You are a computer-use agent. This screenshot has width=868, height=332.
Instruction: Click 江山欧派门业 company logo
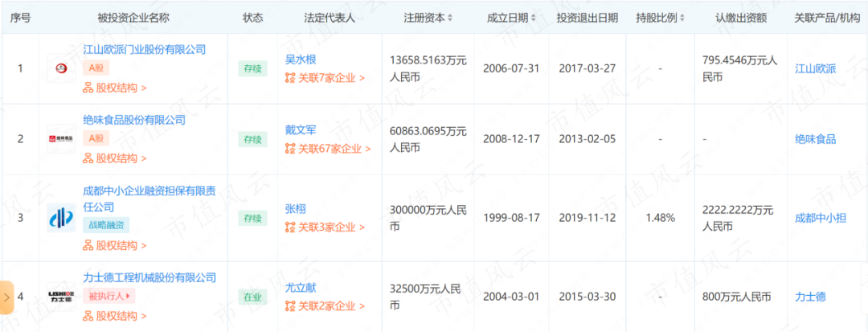61,68
